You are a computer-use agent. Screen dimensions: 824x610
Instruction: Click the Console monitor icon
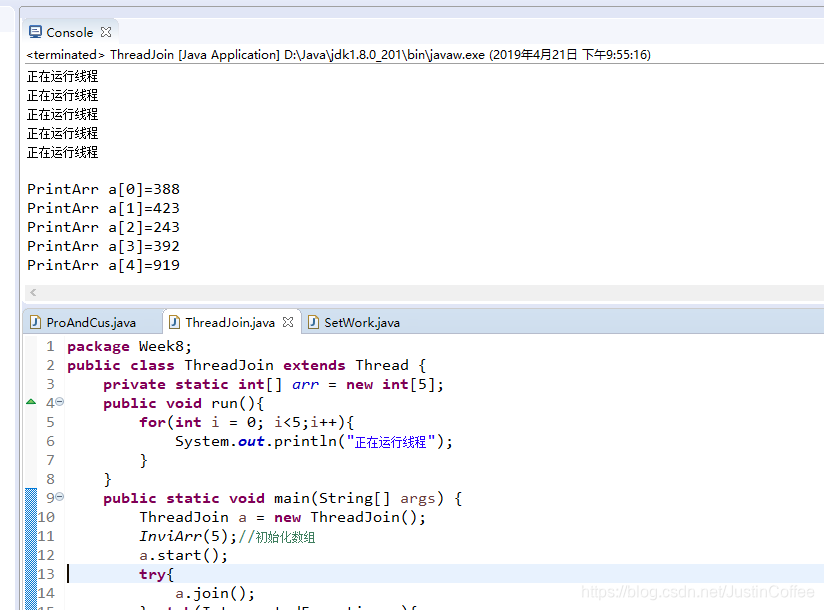(x=35, y=32)
